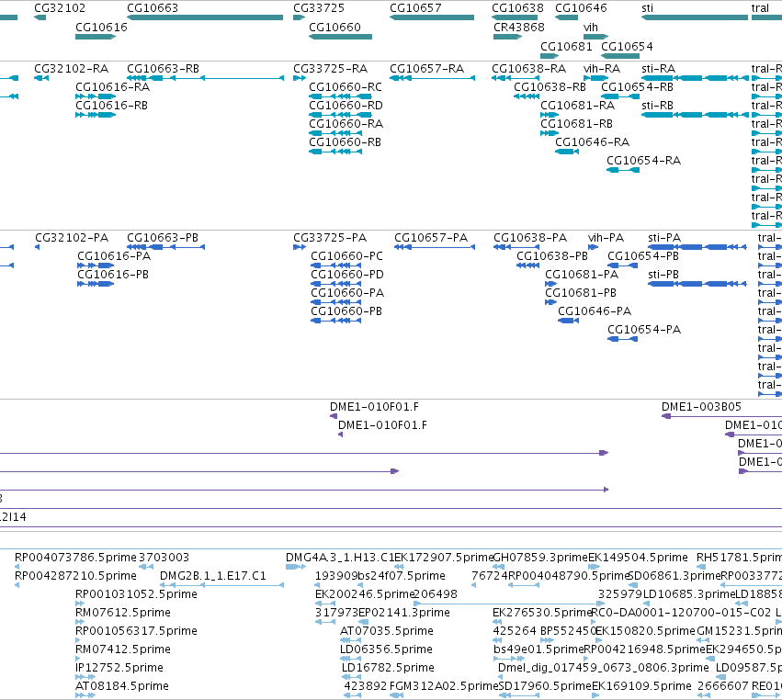Click the LD16782.5prime EST label
Image resolution: width=782 pixels, height=700 pixels.
pos(388,668)
